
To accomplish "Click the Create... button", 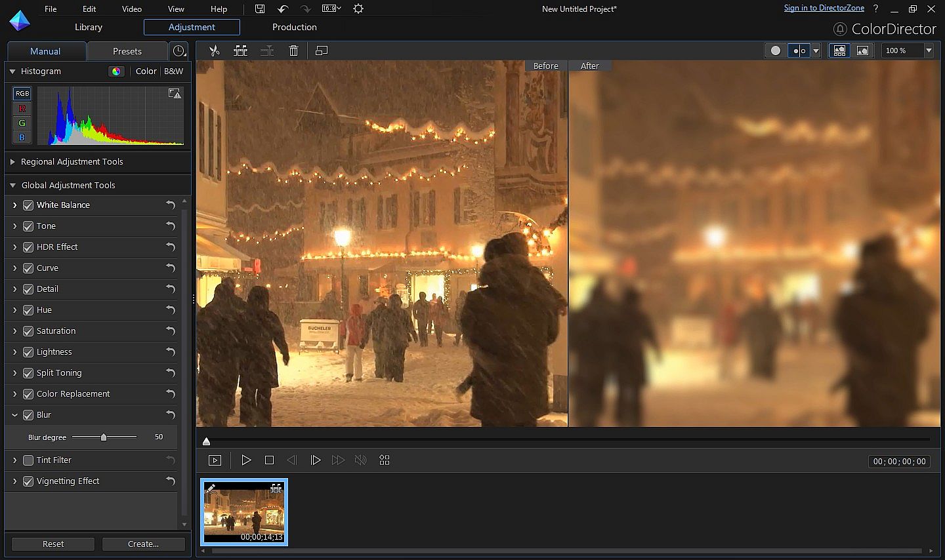I will 143,544.
